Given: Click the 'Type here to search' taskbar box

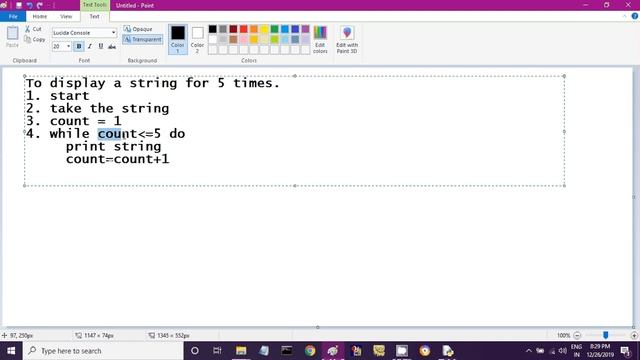Looking at the screenshot, I should click(104, 351).
